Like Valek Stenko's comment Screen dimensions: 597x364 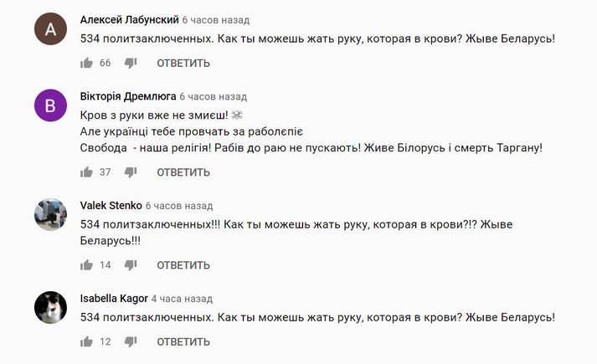[86, 265]
